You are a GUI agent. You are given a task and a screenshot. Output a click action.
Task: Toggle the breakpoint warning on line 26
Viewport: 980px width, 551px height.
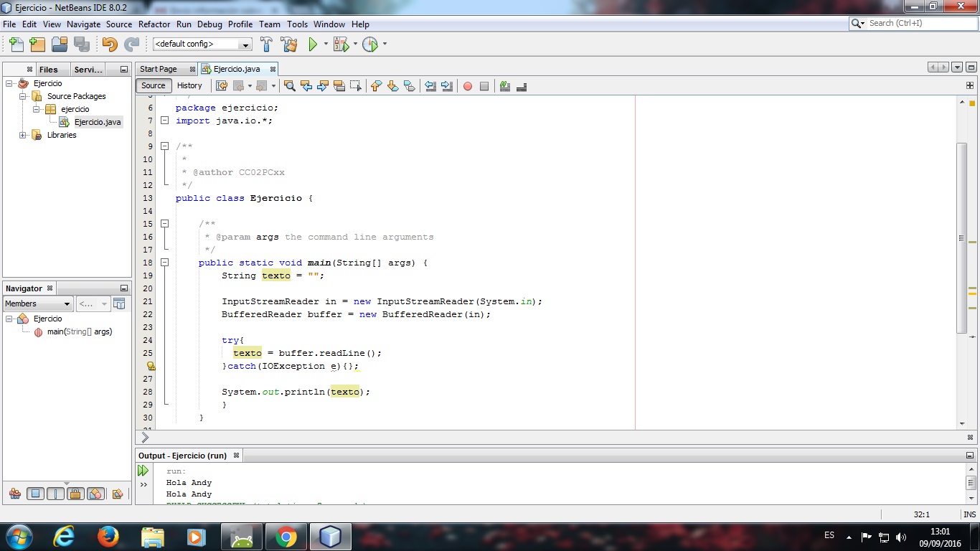pos(151,366)
